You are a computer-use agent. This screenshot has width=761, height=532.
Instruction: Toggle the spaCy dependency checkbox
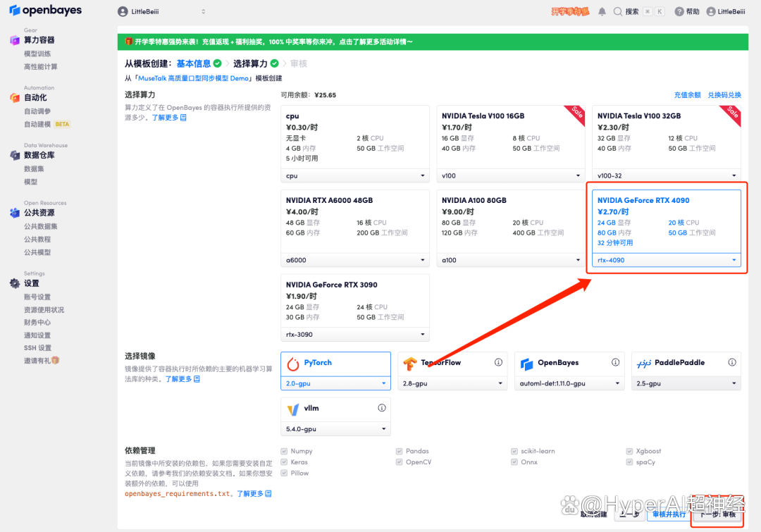coord(629,462)
